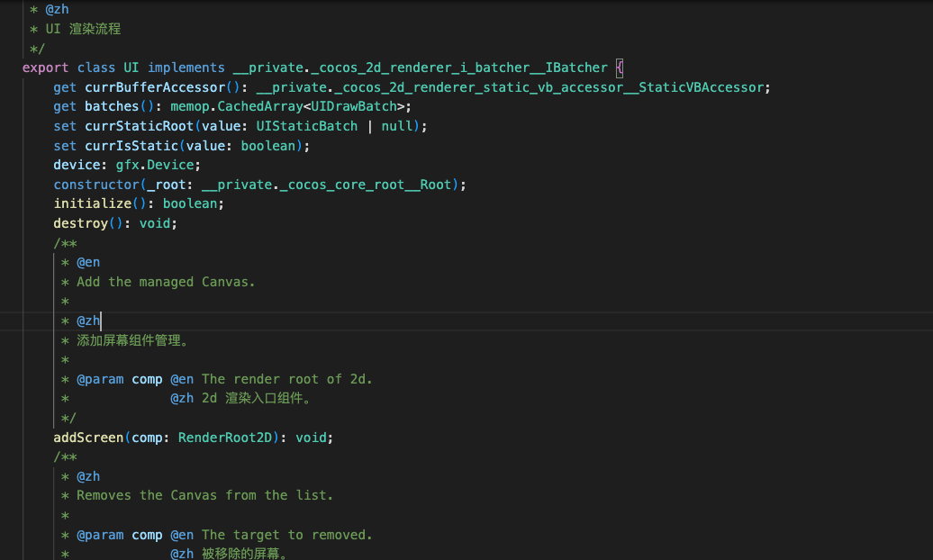Click 'void' return type of addScreen

312,438
